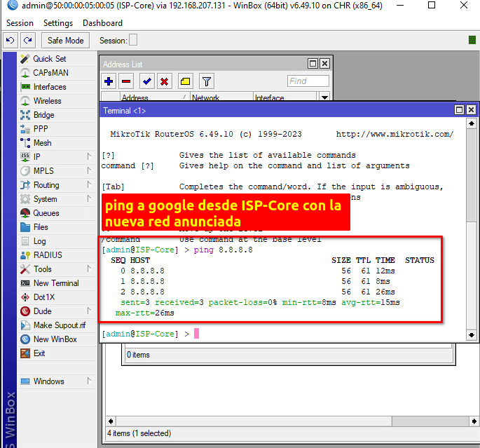The width and height of the screenshot is (480, 448).
Task: Disable the address with the red X icon
Action: (x=164, y=81)
